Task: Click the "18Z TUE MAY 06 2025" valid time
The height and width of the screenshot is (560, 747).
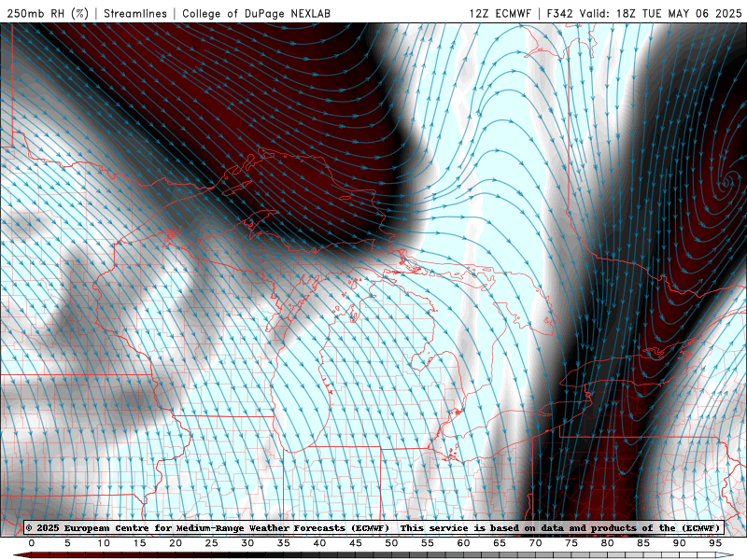Action: click(679, 13)
